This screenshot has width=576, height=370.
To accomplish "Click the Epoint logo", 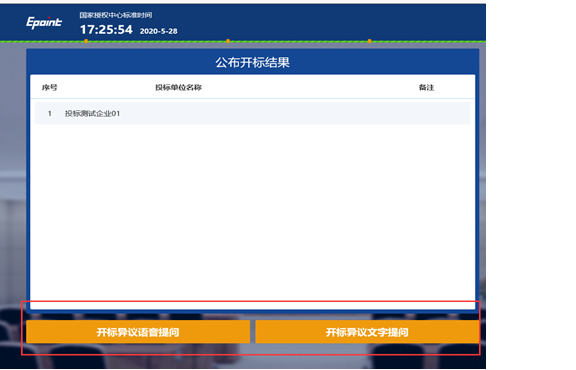I will [44, 23].
